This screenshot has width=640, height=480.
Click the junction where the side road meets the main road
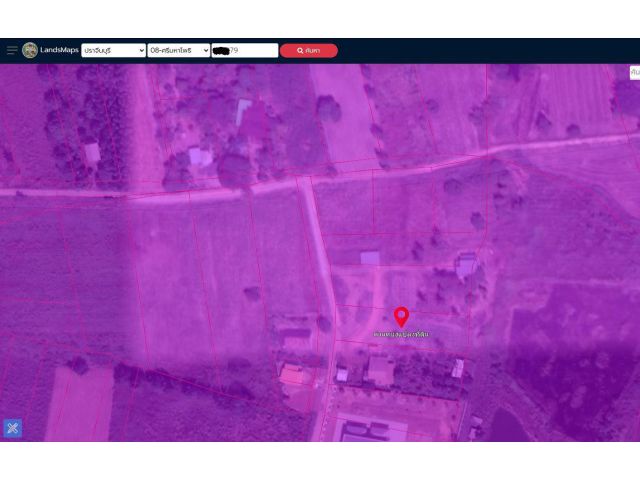point(304,182)
